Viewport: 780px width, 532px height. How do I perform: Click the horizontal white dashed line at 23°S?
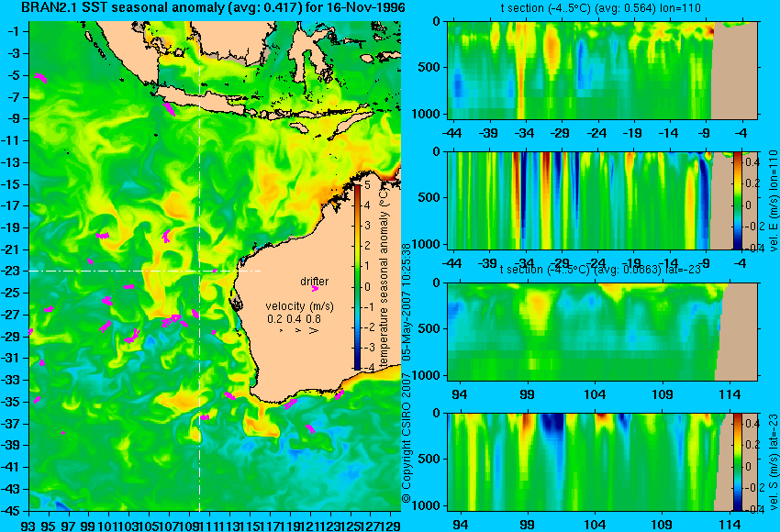pos(145,271)
